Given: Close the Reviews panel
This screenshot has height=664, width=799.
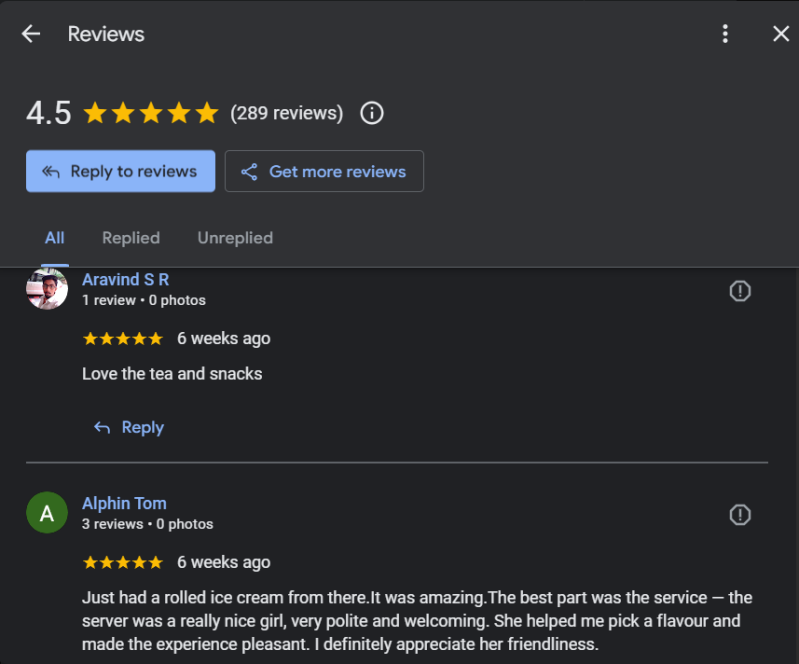Looking at the screenshot, I should coord(781,34).
